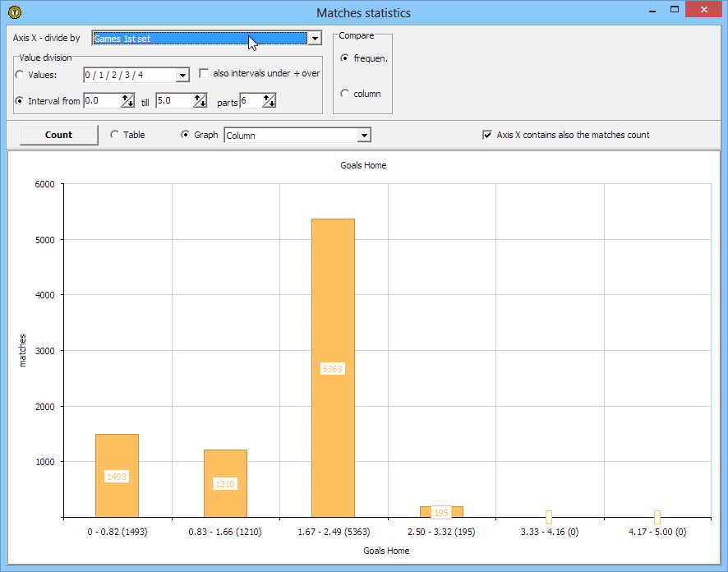
Task: Open the Column graph type dropdown
Action: [364, 136]
